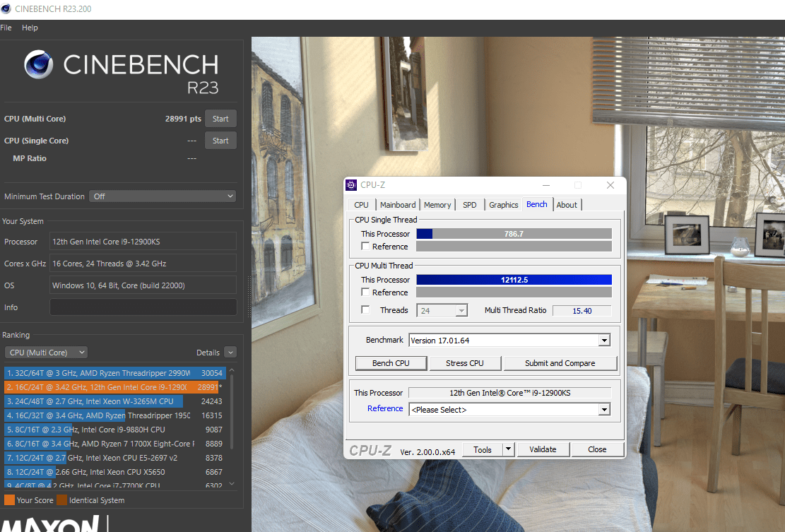Click the ranking scroll down arrow
The width and height of the screenshot is (785, 532).
231,483
